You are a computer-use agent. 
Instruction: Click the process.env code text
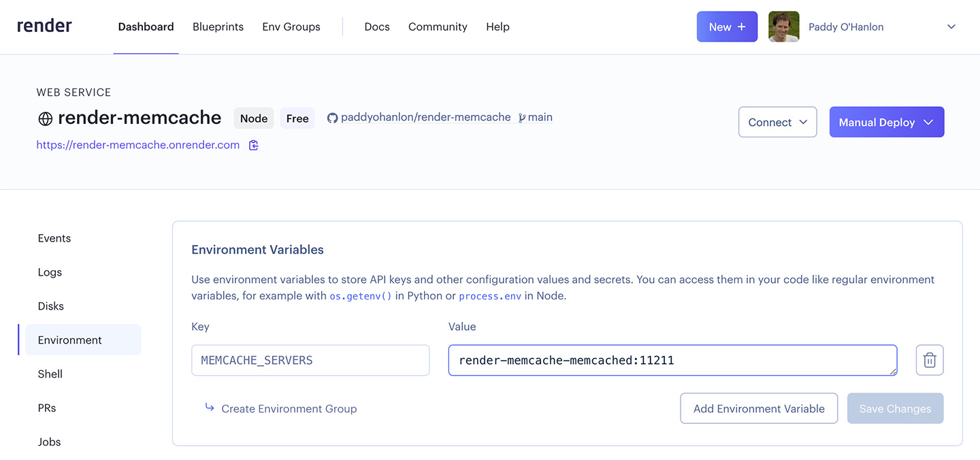(490, 297)
